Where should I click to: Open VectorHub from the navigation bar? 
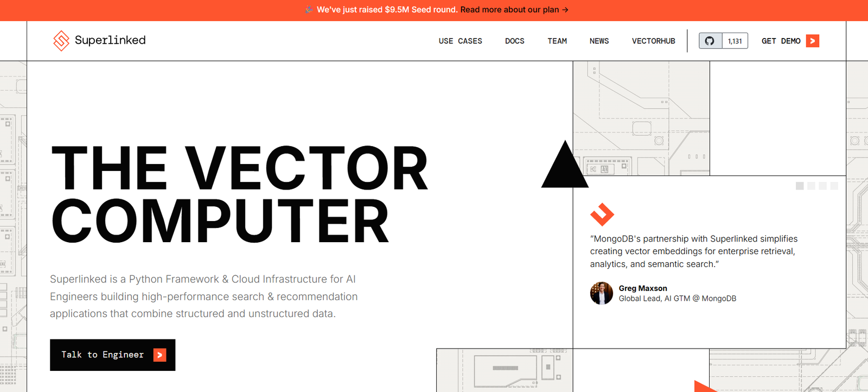[653, 41]
